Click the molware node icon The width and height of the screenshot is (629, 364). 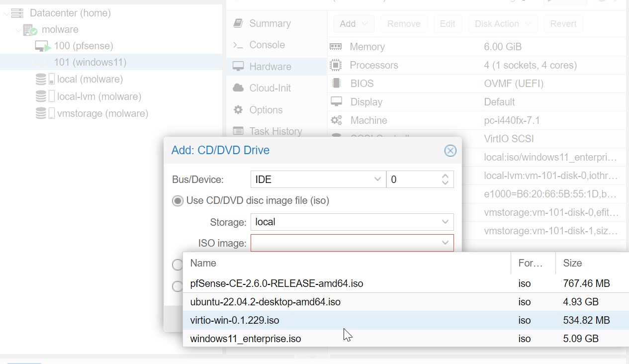point(30,30)
